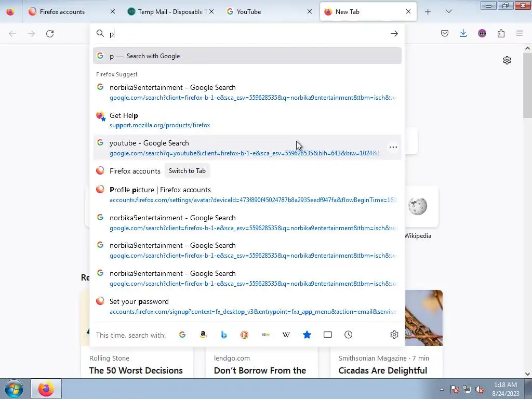Open the Action Center flag tray icon
Image resolution: width=532 pixels, height=399 pixels.
pyautogui.click(x=455, y=389)
